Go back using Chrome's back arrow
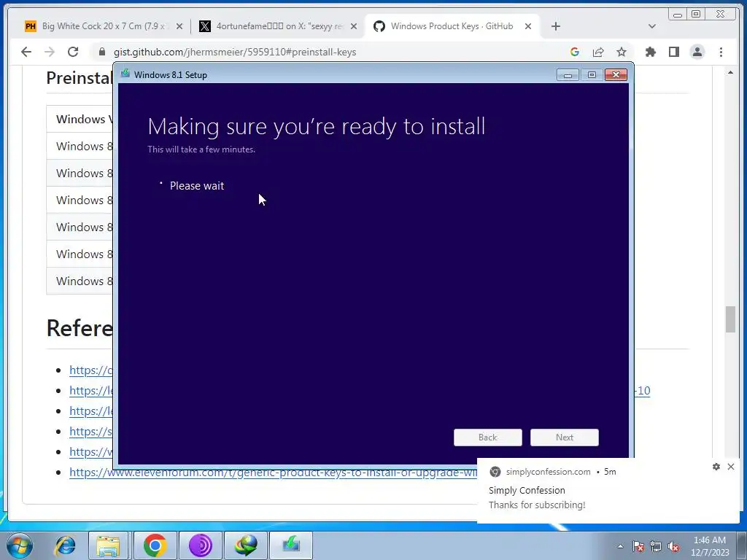Viewport: 747px width, 560px height. [26, 52]
